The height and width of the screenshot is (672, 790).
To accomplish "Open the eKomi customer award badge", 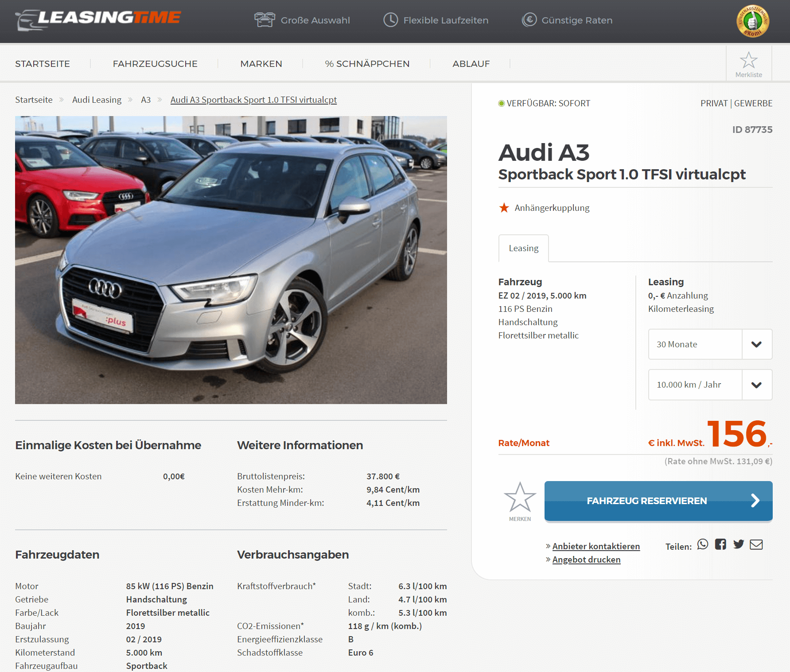I will pyautogui.click(x=752, y=21).
